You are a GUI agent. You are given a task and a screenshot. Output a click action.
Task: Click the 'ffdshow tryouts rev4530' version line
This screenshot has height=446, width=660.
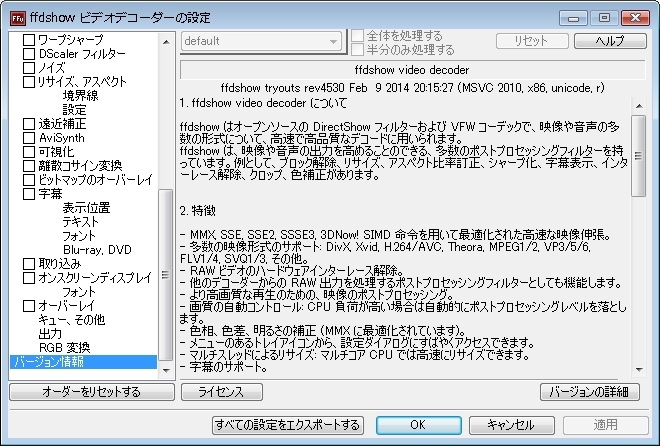tap(412, 88)
